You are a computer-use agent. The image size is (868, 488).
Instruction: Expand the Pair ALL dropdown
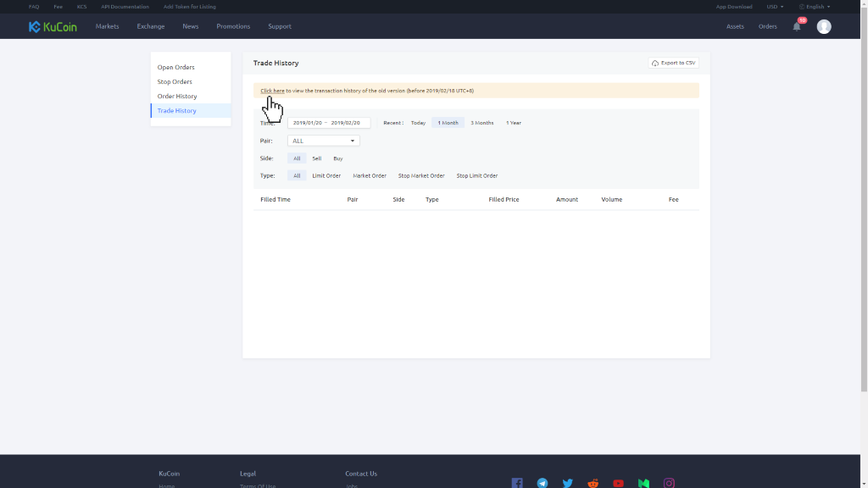pos(323,141)
